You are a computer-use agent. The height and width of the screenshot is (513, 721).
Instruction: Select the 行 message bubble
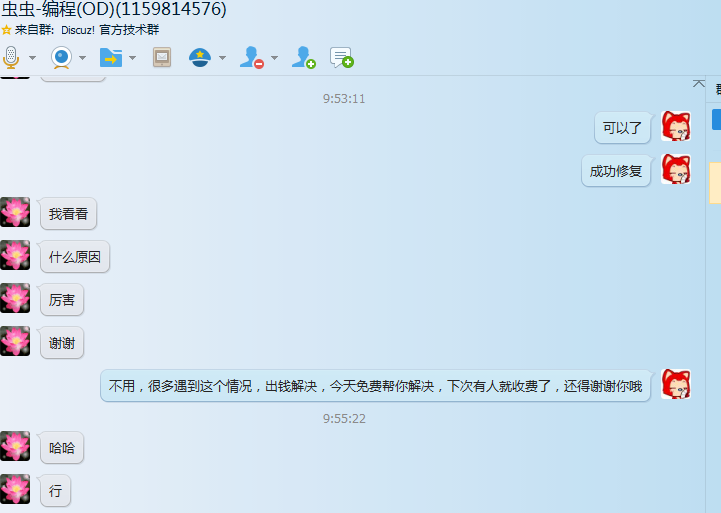click(x=55, y=491)
